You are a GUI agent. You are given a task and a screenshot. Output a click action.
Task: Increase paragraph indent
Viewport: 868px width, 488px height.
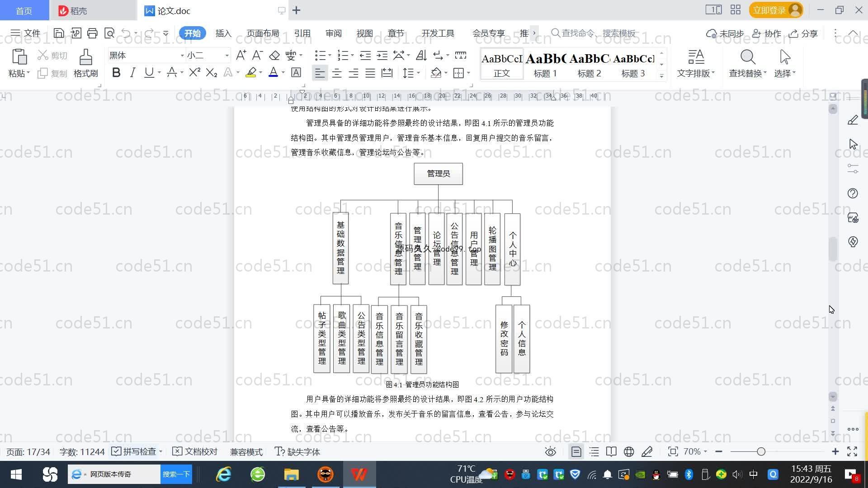pyautogui.click(x=382, y=55)
